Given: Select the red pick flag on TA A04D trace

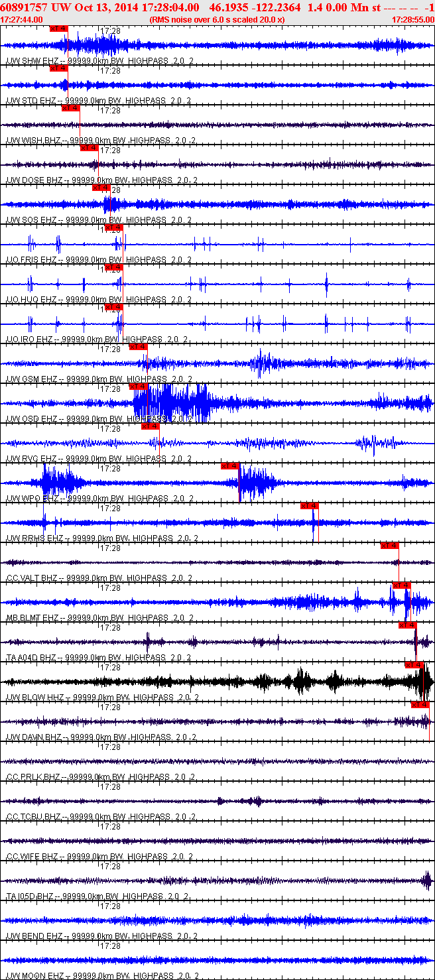Looking at the screenshot, I should (408, 625).
